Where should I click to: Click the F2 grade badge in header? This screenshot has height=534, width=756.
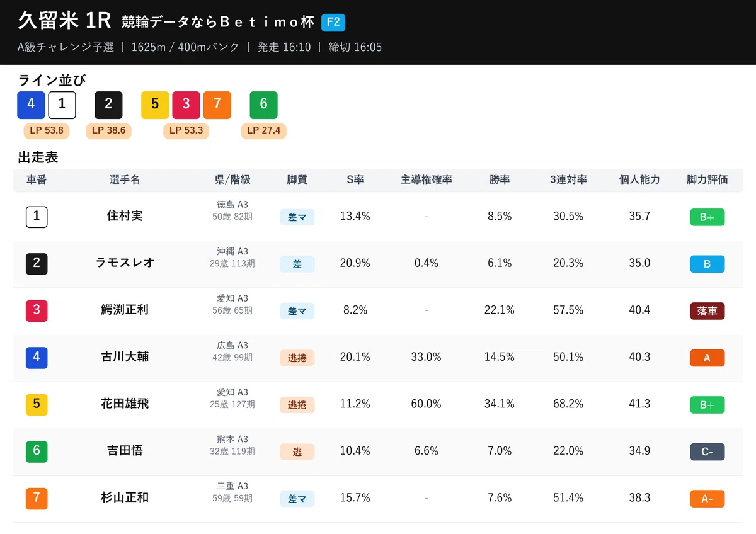coord(333,23)
